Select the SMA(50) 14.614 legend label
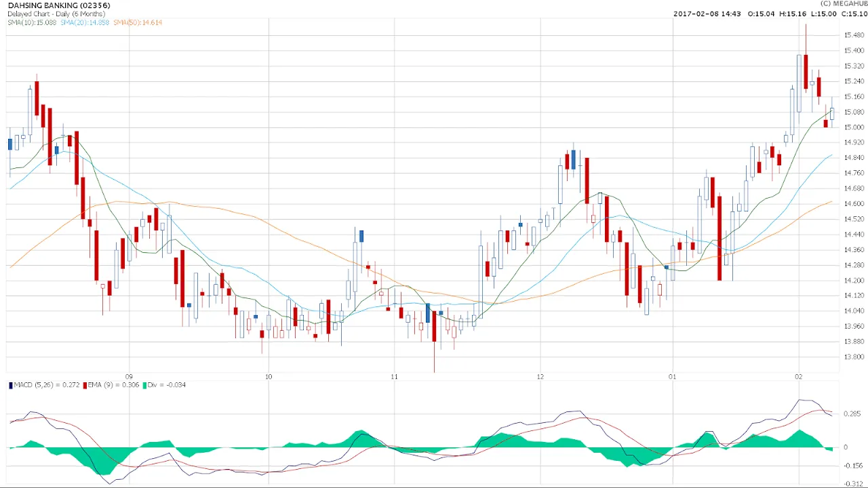868x488 pixels. click(138, 22)
